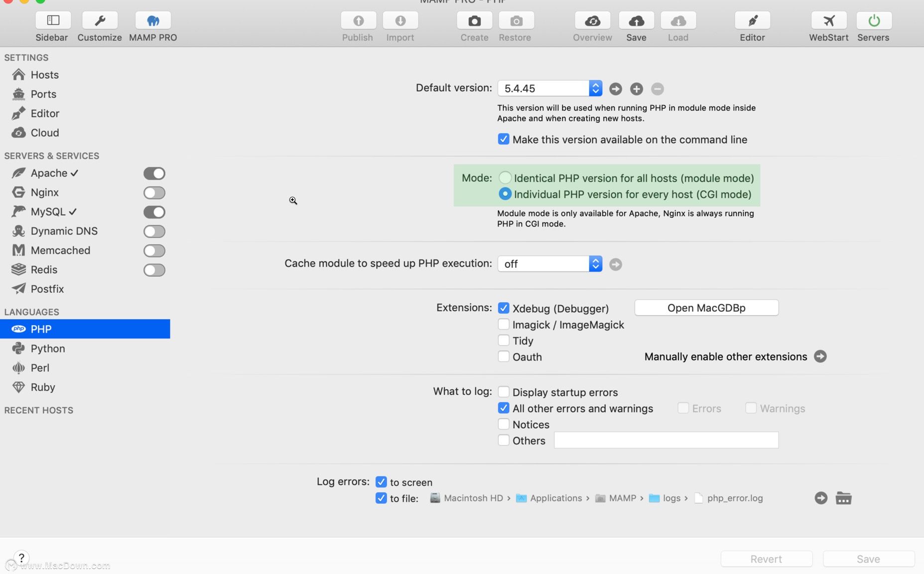Select PHP under Languages
Viewport: 924px width, 574px height.
(85, 329)
